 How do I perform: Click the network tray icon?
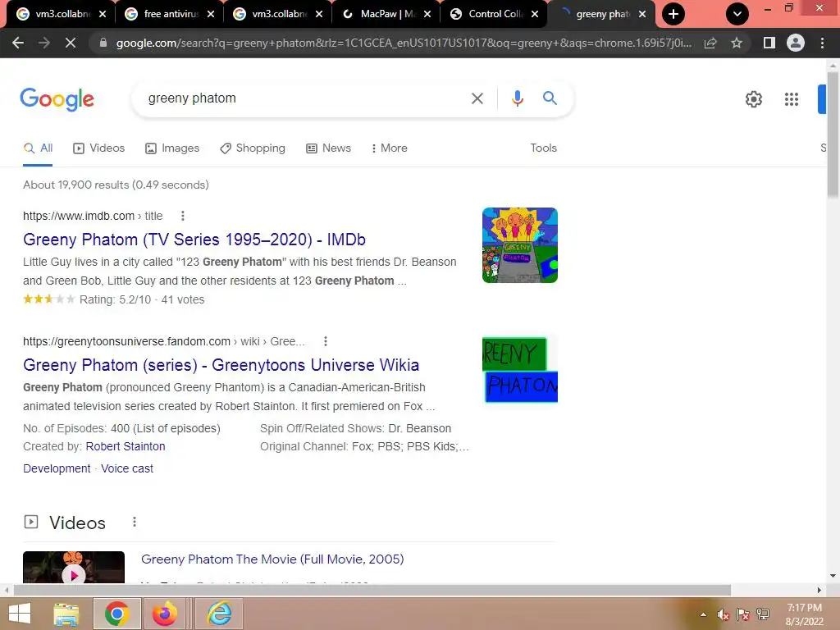click(x=763, y=614)
